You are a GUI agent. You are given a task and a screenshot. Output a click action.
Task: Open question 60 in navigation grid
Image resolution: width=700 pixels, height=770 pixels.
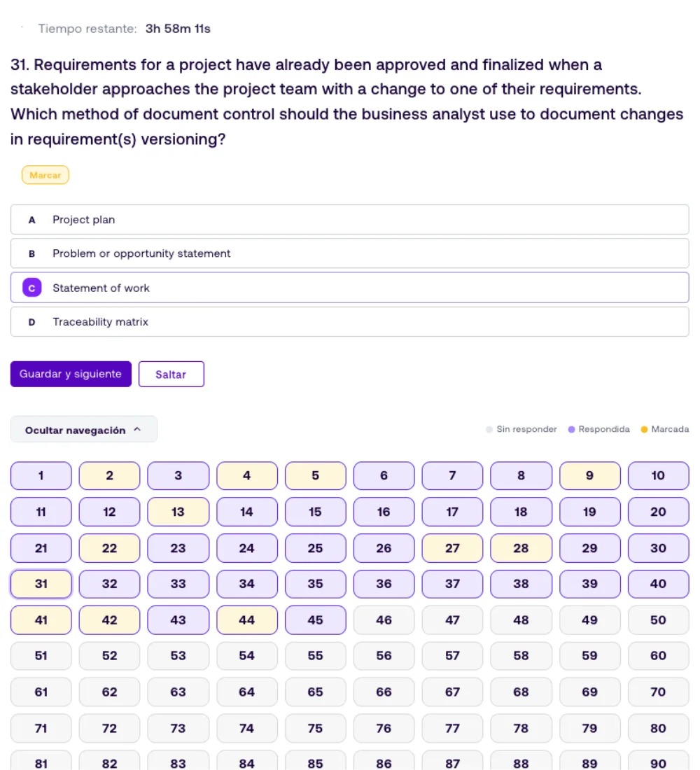tap(658, 656)
